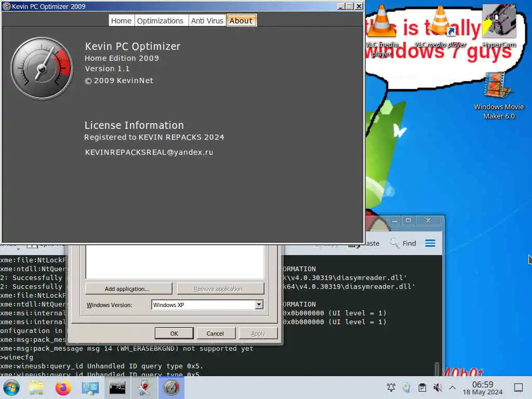The width and height of the screenshot is (532, 399).
Task: Select the About tab
Action: 241,20
